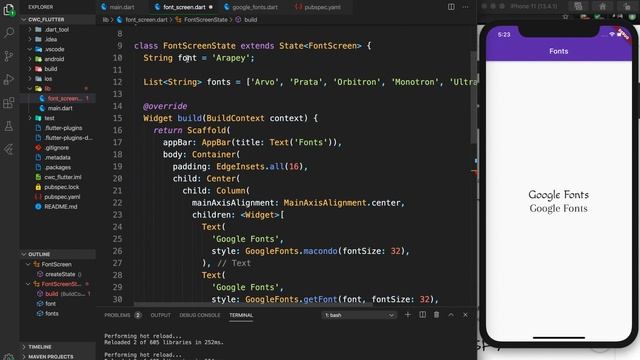This screenshot has width=640, height=360.
Task: Expand the .idea folder
Action: (x=58, y=40)
